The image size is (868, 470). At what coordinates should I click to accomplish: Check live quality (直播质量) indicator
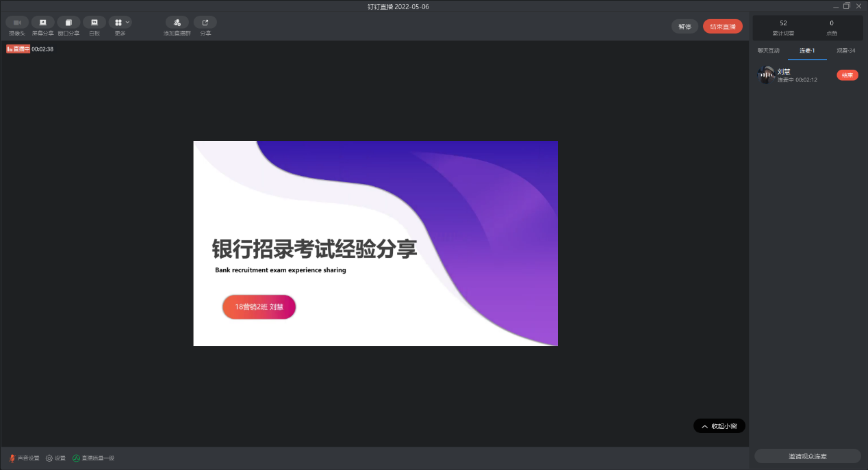click(93, 458)
